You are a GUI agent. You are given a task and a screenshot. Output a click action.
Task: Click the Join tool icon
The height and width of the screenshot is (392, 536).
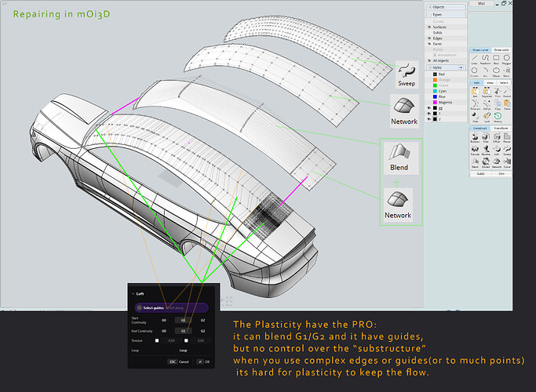(x=475, y=93)
